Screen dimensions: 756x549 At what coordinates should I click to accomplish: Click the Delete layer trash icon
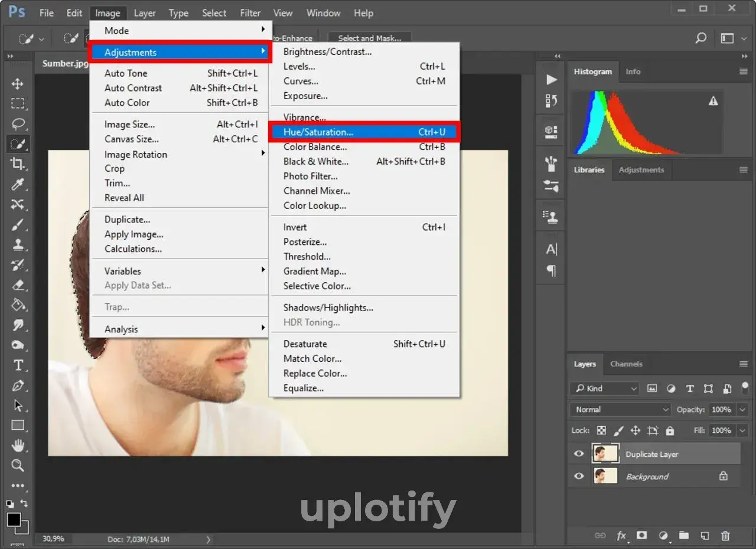coord(725,535)
